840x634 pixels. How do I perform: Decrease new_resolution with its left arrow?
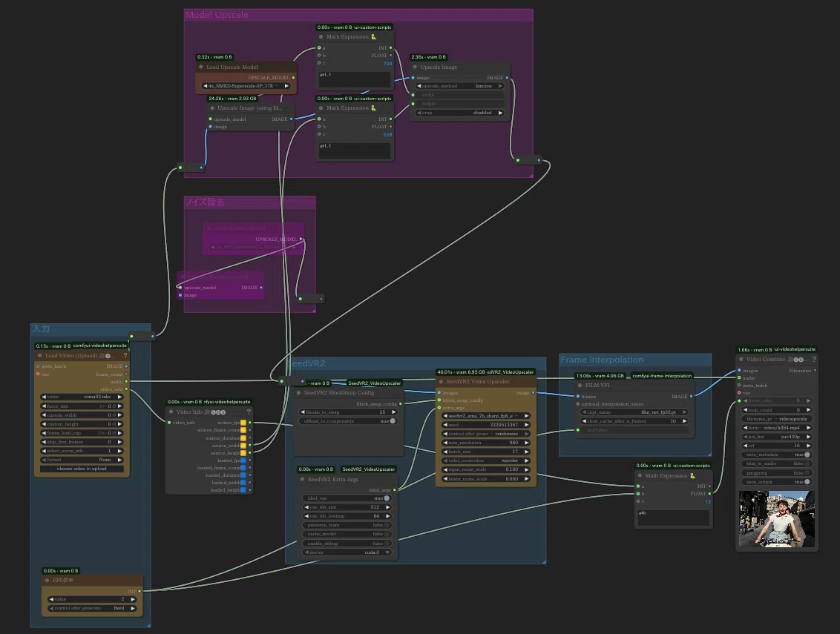[445, 443]
